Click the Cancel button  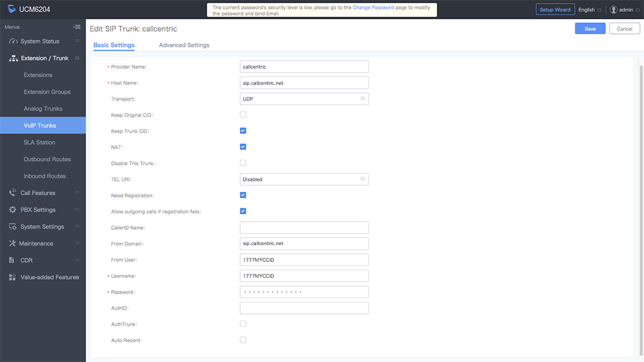pos(624,29)
